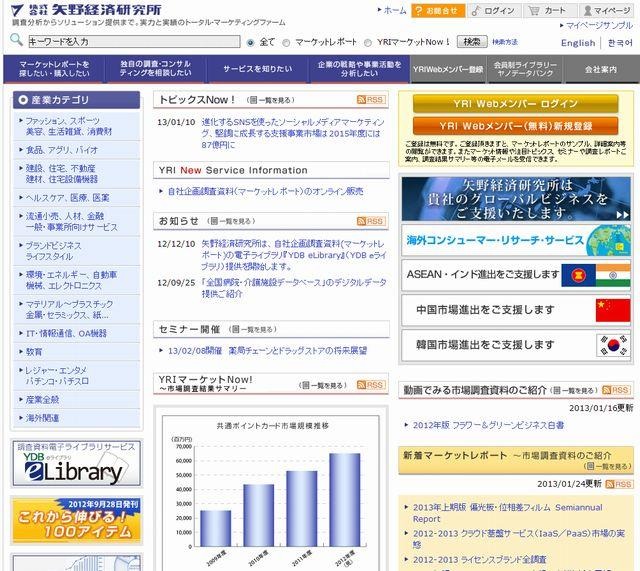Click YRI Webメンバー ログイン button
This screenshot has width=640, height=571.
click(516, 104)
